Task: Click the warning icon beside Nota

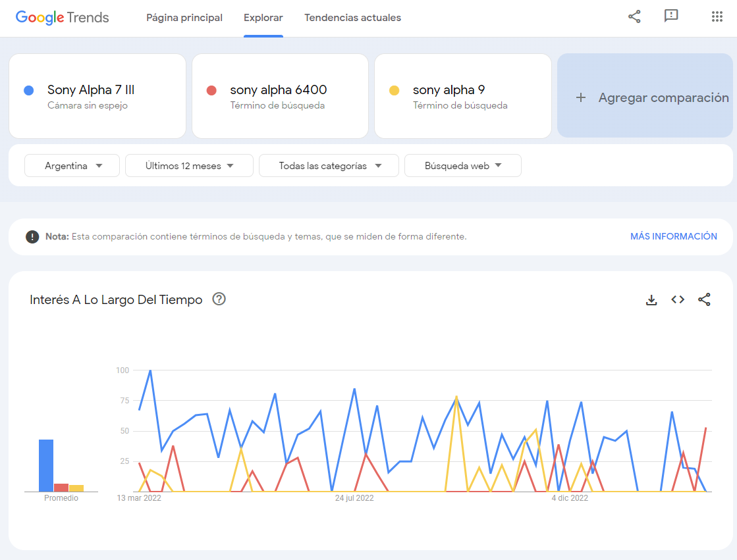Action: click(x=32, y=236)
